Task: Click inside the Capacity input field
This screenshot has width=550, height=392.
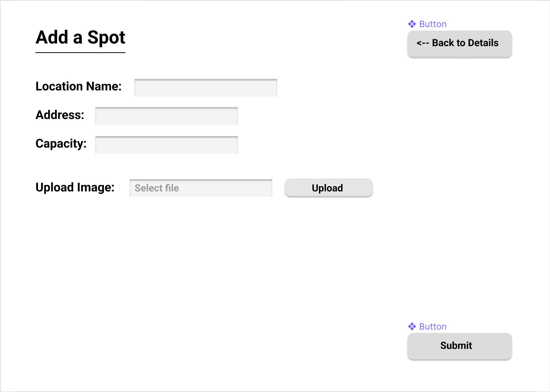Action: coord(166,145)
